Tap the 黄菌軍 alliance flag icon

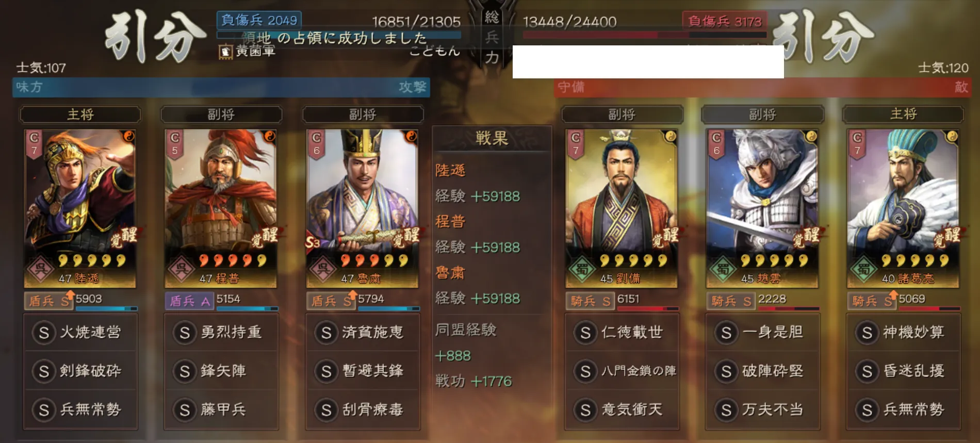click(225, 52)
